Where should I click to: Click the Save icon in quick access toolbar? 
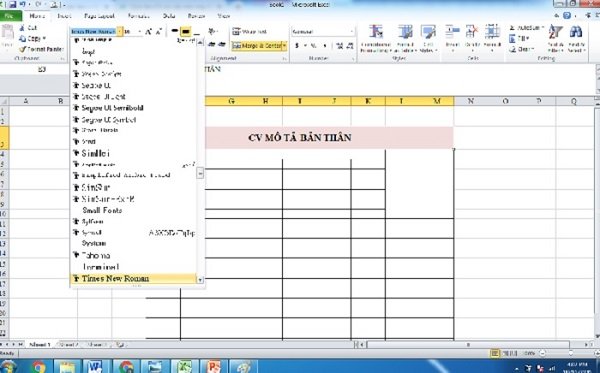point(13,5)
